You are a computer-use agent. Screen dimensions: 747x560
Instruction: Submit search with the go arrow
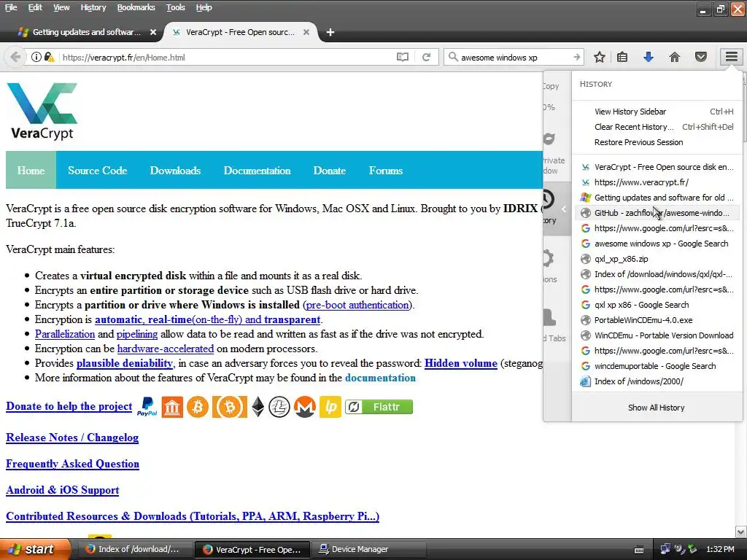point(577,57)
